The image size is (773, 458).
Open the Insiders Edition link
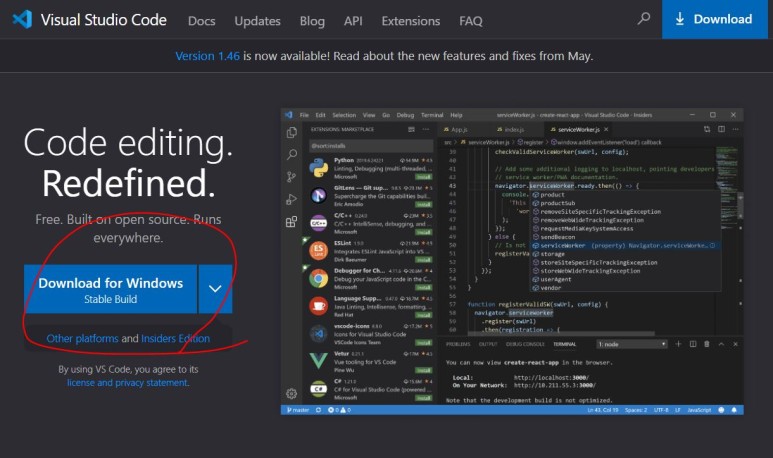(x=176, y=339)
